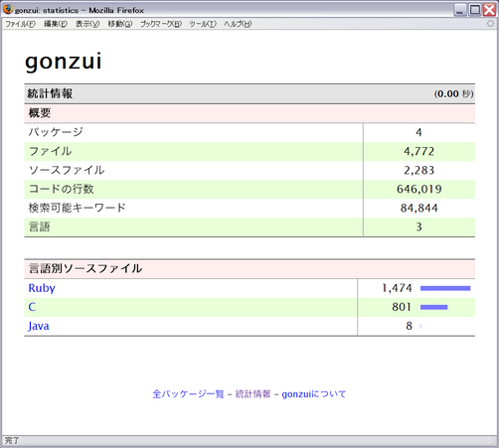The height and width of the screenshot is (448, 499).
Task: Click the ソースファイル row label
Action: [x=67, y=170]
